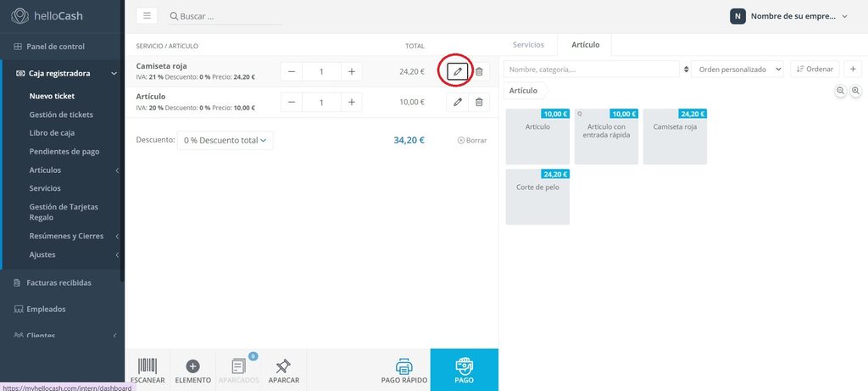Screen dimensions: 868x391
Task: Click the N company avatar
Action: pos(737,16)
